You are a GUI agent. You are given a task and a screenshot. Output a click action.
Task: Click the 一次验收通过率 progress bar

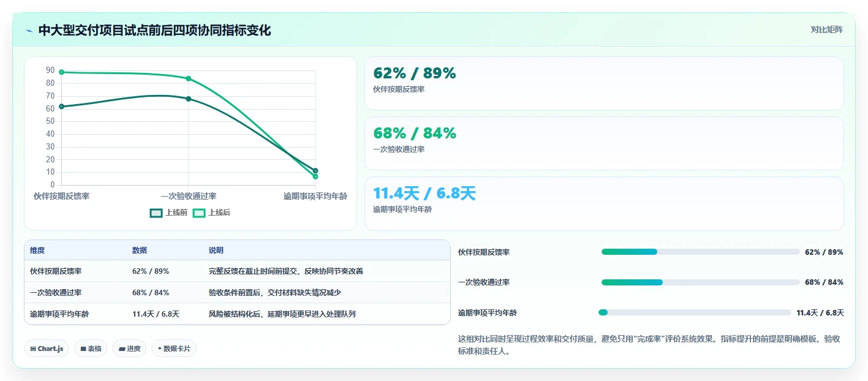click(x=701, y=282)
